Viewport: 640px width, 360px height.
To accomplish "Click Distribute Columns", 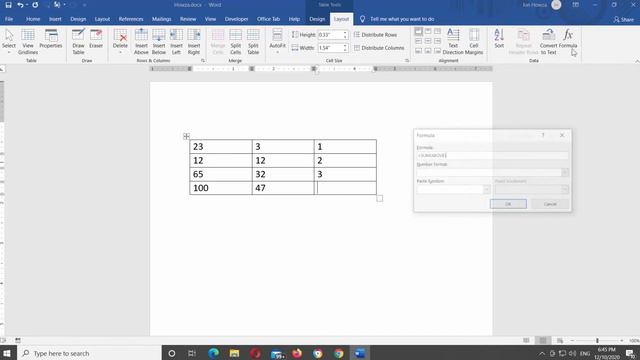I will click(379, 48).
